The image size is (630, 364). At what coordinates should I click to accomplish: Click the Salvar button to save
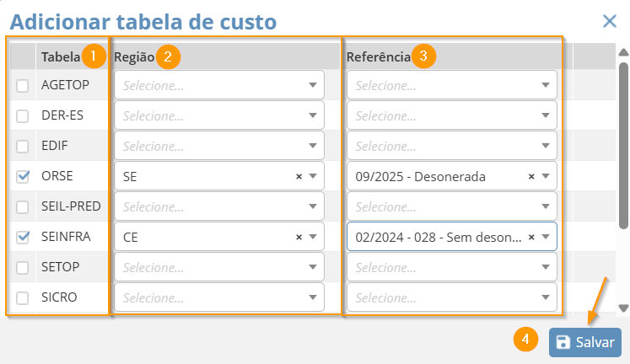coord(585,342)
